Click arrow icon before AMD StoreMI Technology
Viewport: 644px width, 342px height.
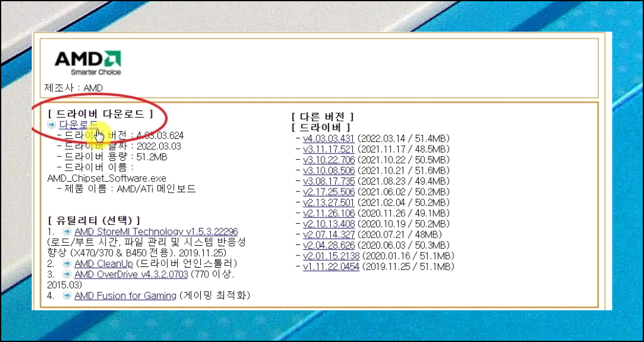[x=67, y=232]
